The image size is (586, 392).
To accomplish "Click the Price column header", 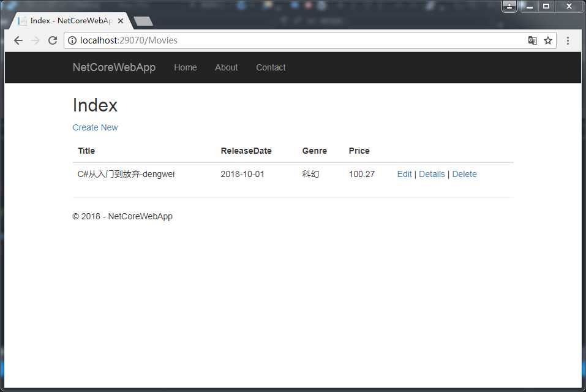I will [x=359, y=151].
